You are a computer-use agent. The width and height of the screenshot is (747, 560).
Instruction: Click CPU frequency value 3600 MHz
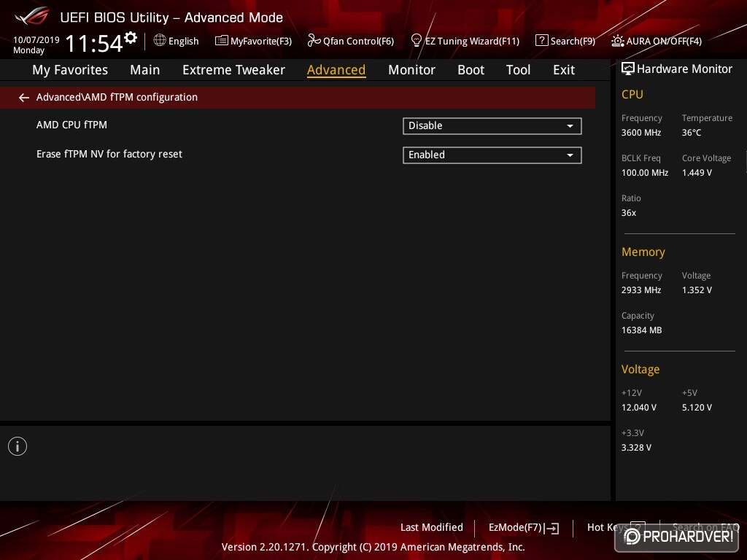click(641, 133)
